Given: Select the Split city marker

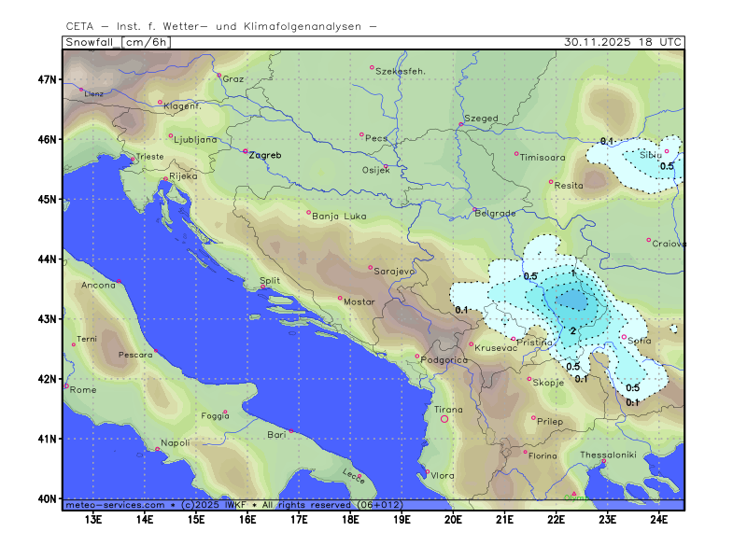Looking at the screenshot, I should [262, 287].
